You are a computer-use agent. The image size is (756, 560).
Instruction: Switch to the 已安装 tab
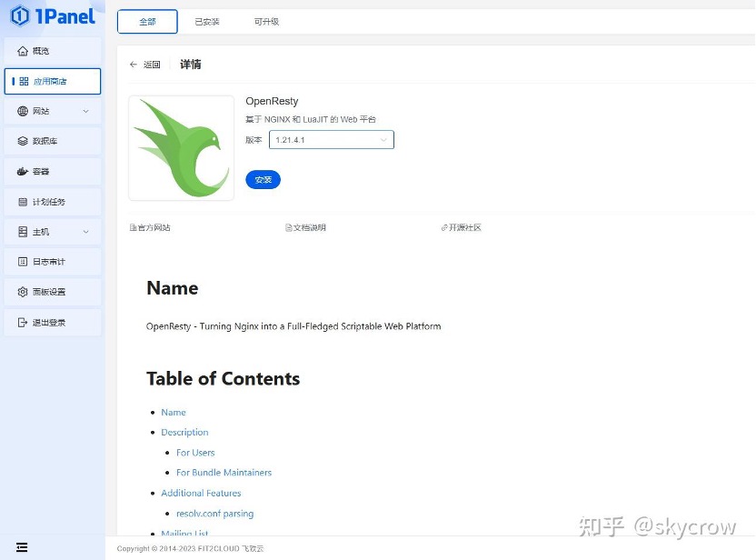[x=207, y=22]
